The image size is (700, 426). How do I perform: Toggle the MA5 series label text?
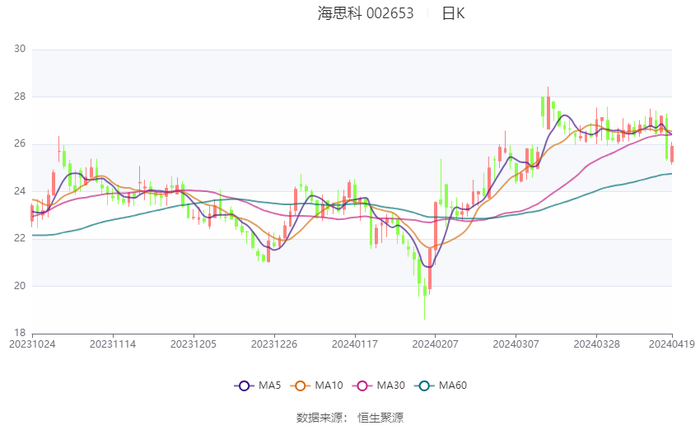pyautogui.click(x=270, y=386)
